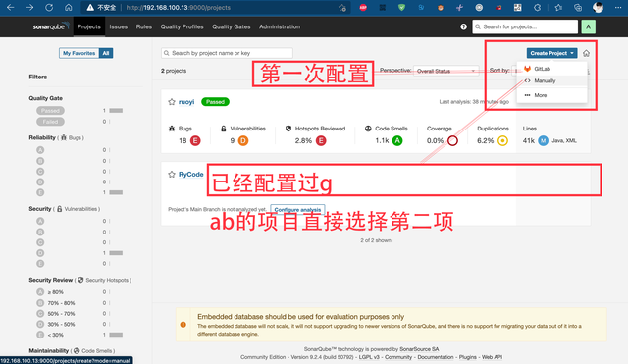Focus the Search for projects field
Screen dimensions: 628x364
click(x=525, y=26)
